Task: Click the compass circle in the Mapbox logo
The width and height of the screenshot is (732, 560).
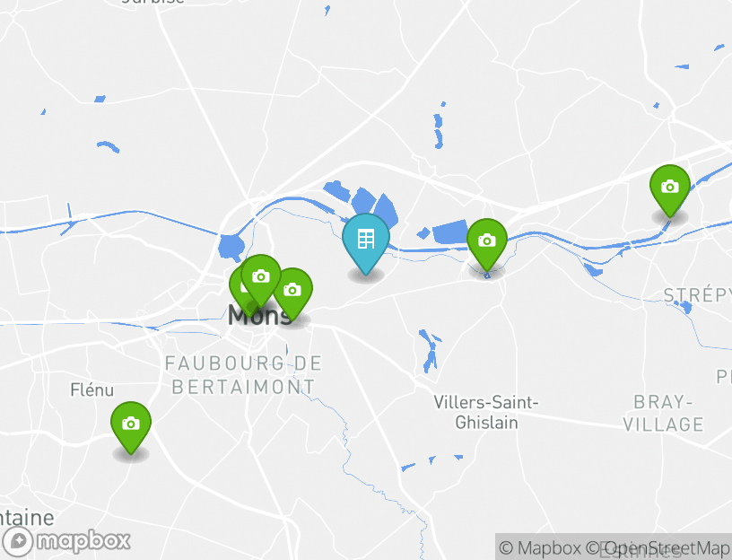Action: point(18,542)
